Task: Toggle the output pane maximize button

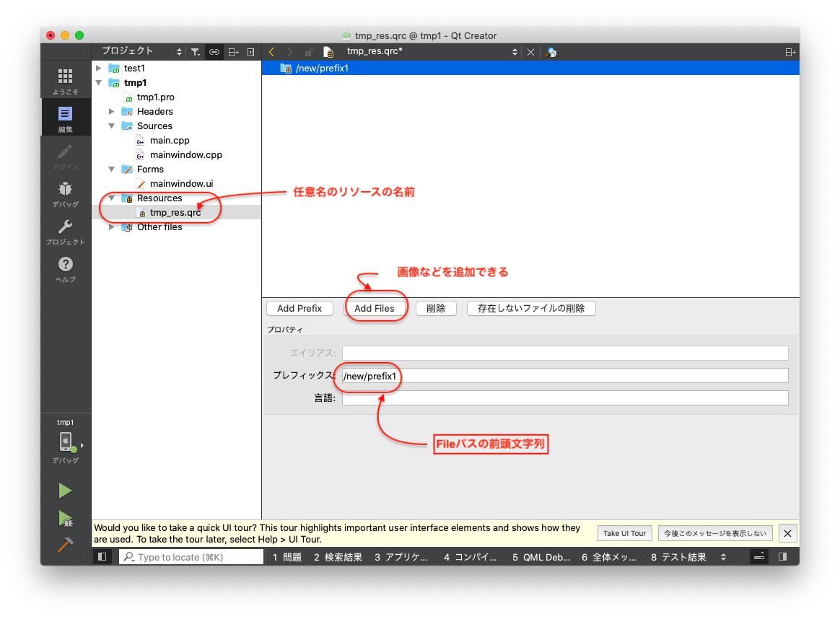Action: (x=759, y=557)
